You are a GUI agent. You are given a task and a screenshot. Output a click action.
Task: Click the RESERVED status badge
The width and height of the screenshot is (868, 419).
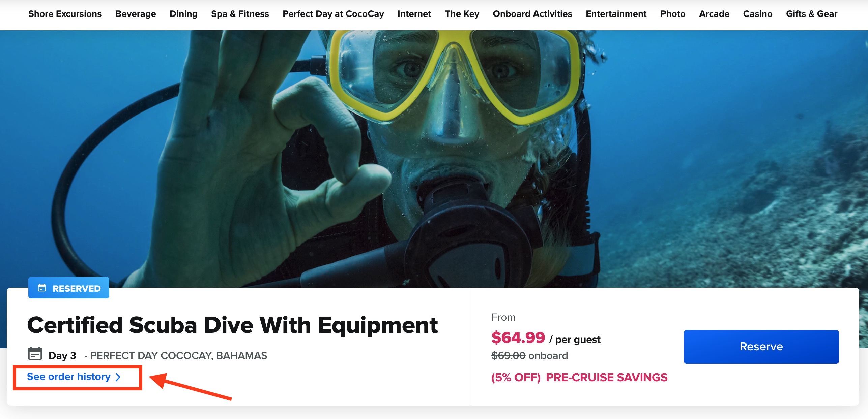pos(69,288)
